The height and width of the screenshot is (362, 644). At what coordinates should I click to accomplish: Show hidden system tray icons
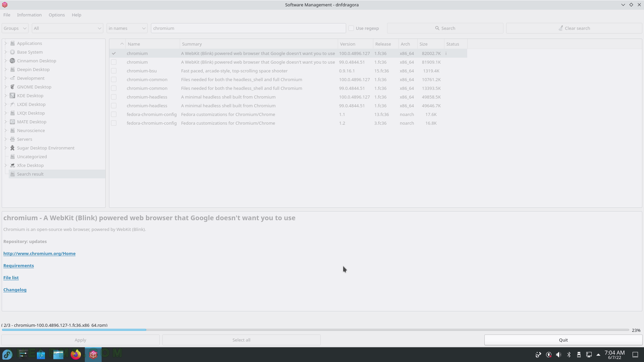[598, 355]
